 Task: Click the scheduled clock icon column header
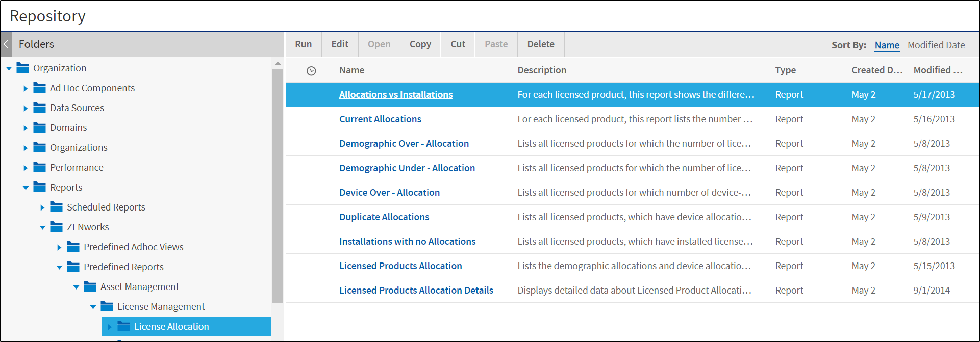coord(311,71)
